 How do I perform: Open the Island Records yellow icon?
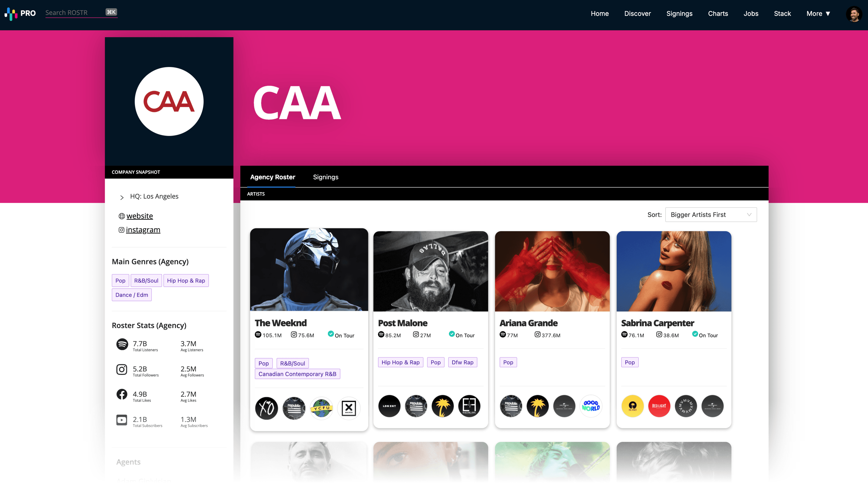(633, 406)
